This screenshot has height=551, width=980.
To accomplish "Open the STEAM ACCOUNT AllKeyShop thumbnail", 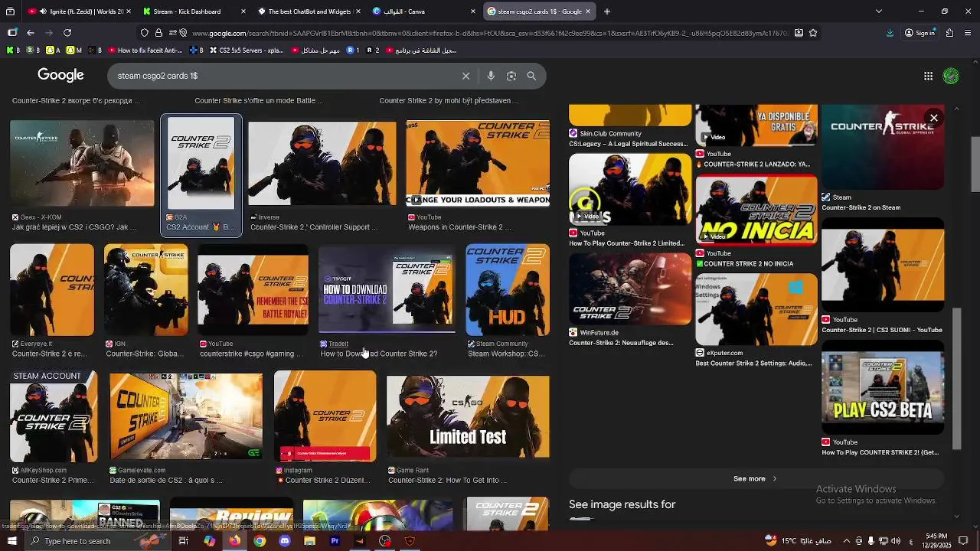I will pos(54,416).
